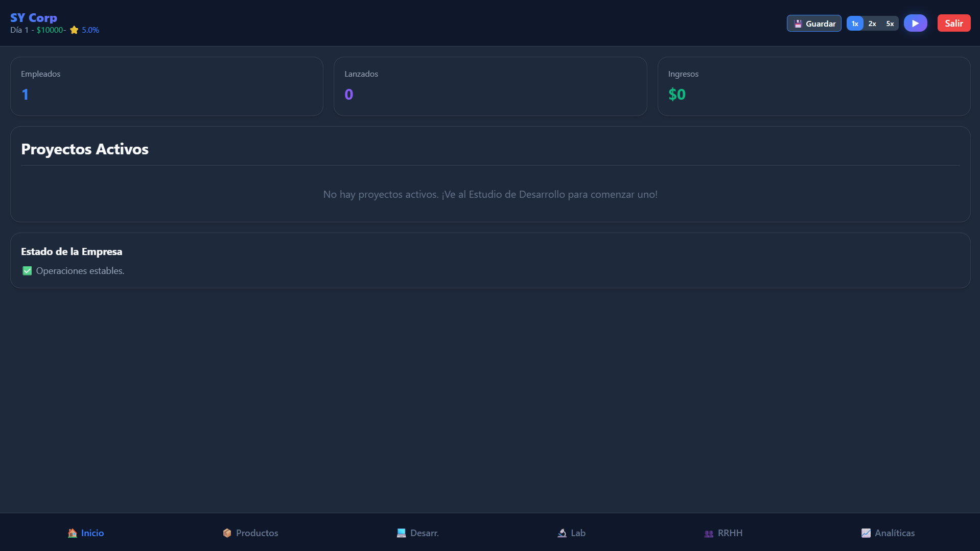980x551 pixels.
Task: Click the people icon for RRHH
Action: (709, 533)
